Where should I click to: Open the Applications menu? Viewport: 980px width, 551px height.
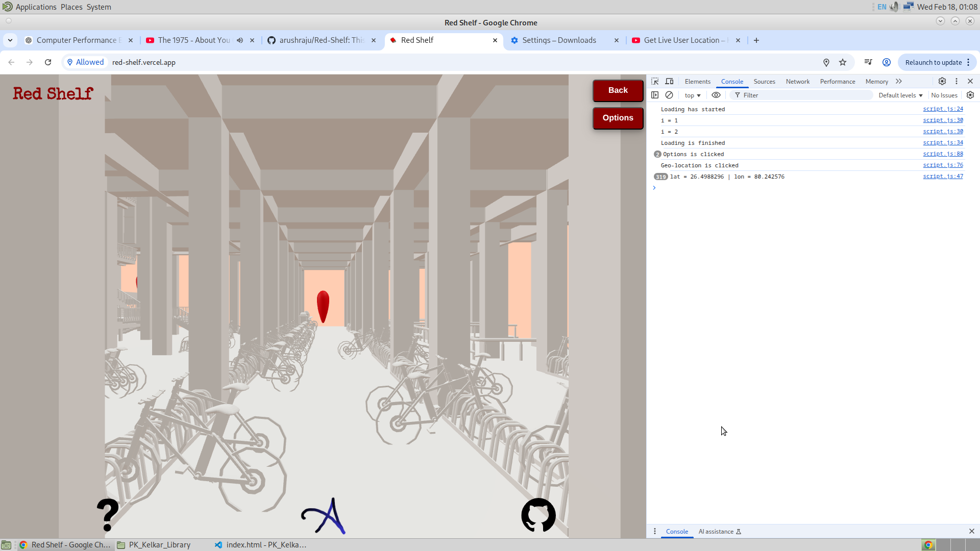pos(36,7)
